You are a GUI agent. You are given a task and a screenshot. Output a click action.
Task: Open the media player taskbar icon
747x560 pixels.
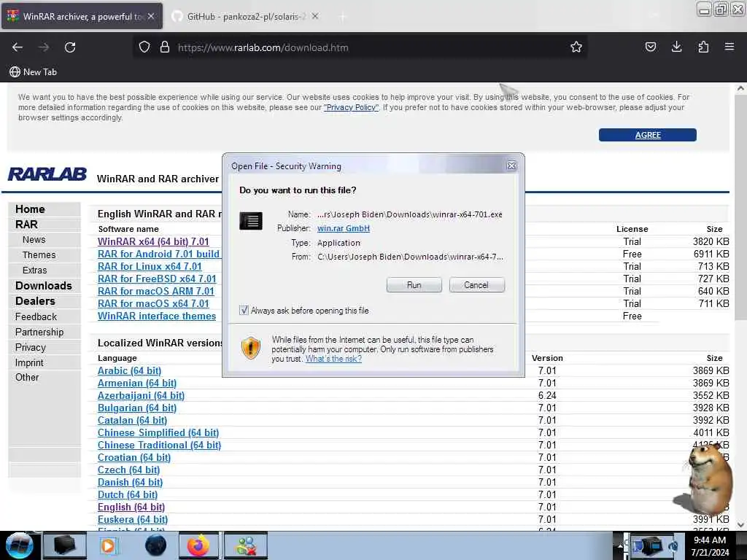coord(108,545)
